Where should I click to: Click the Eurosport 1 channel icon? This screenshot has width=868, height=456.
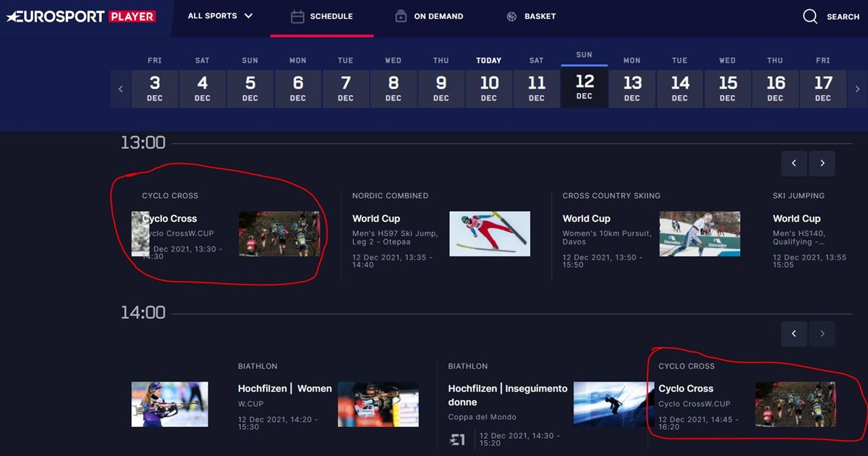457,439
